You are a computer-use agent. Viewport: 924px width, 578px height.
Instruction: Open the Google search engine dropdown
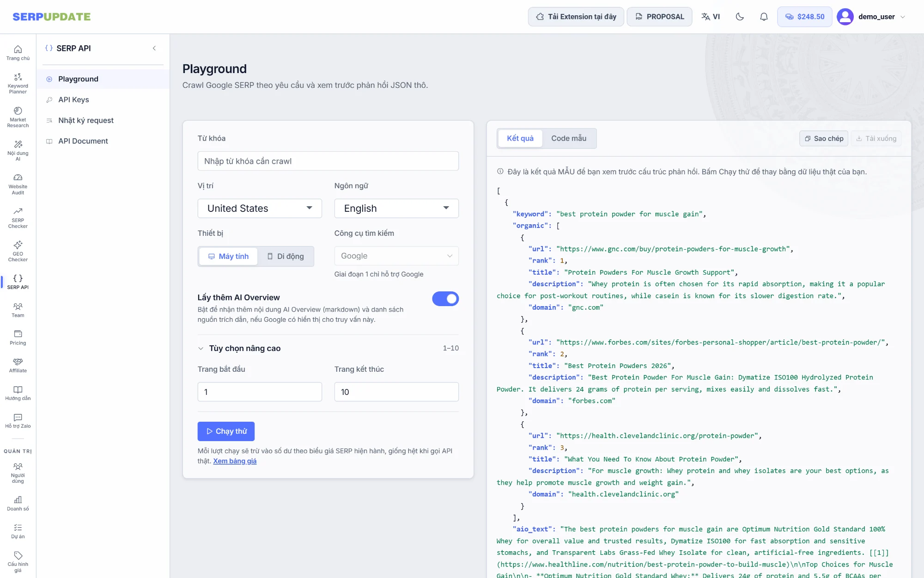[396, 256]
